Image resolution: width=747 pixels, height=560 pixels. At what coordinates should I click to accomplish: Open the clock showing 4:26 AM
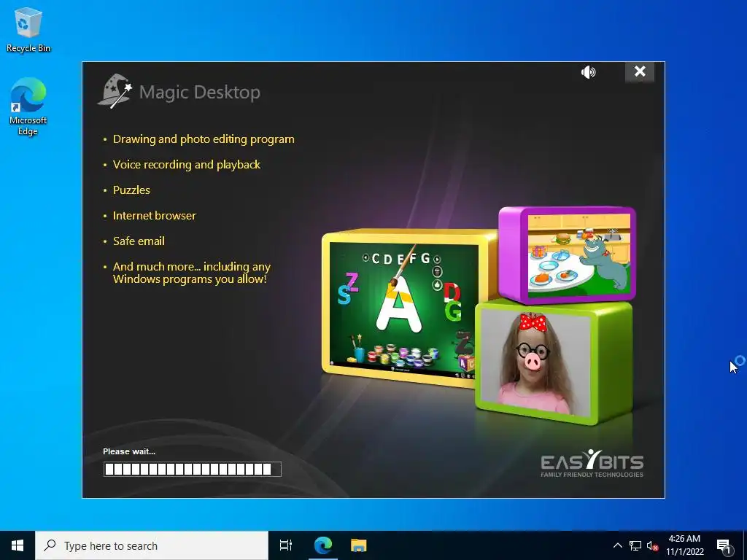pyautogui.click(x=684, y=545)
